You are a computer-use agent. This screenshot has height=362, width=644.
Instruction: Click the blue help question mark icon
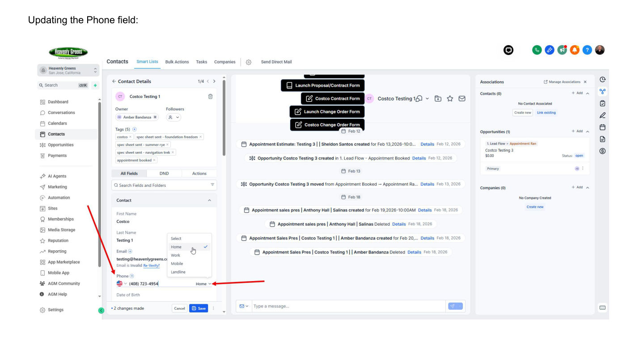pos(587,50)
